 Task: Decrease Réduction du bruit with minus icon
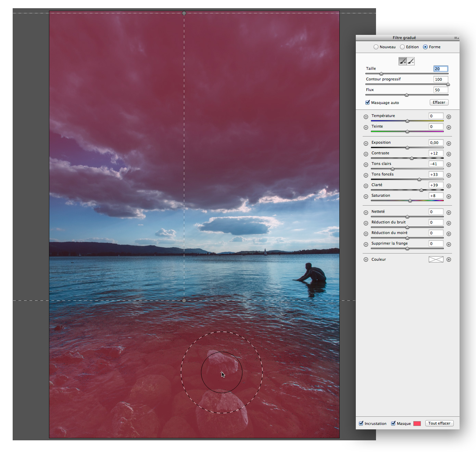pyautogui.click(x=366, y=223)
